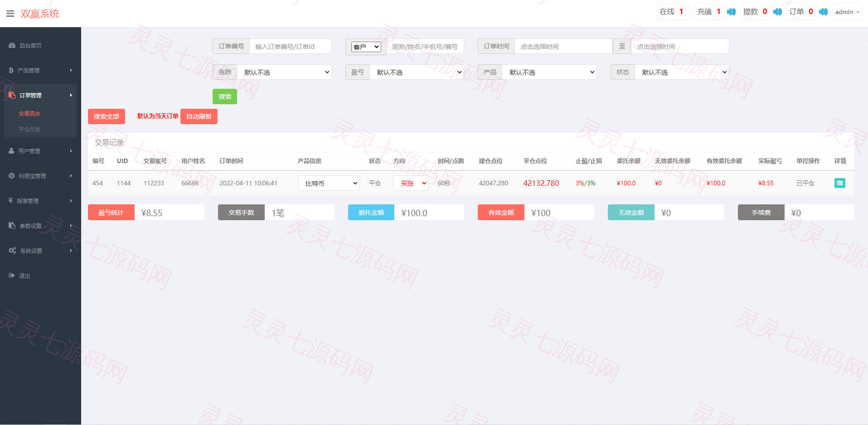The image size is (868, 425).
Task: Click the 双赢系统 logo title
Action: pos(40,14)
